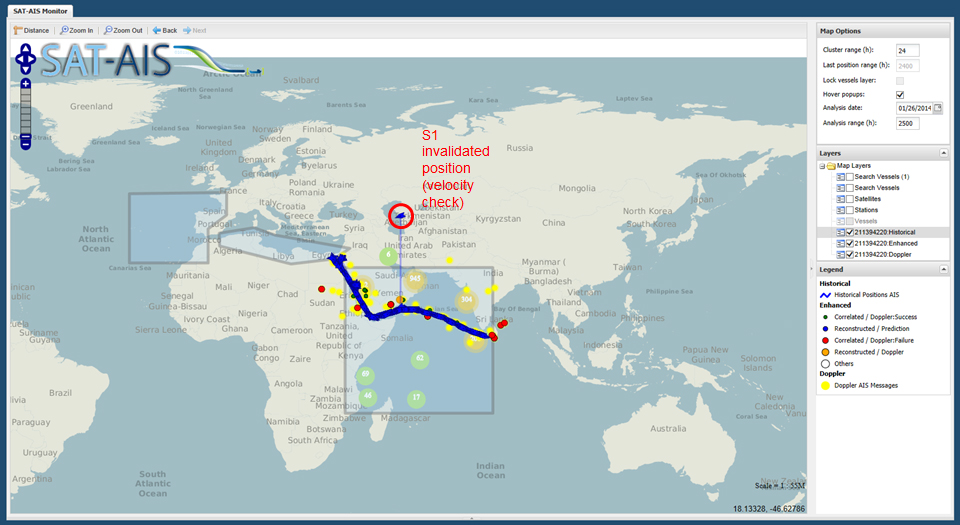Click the Analysis date field
The image size is (960, 525).
point(914,108)
